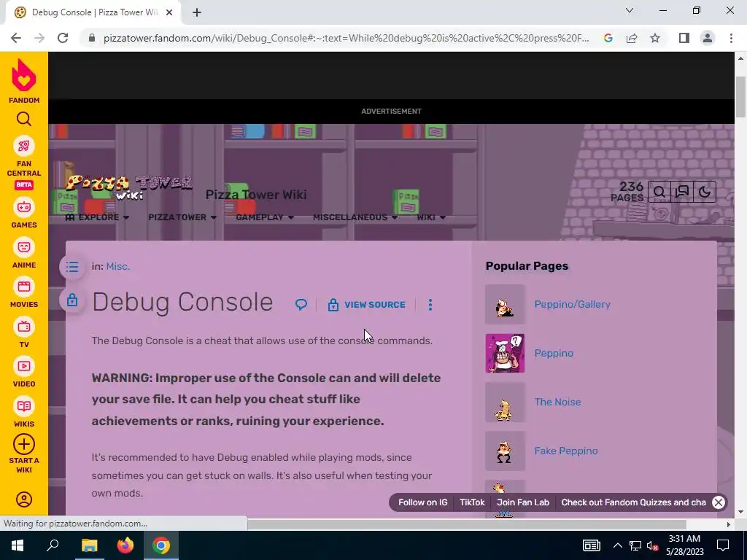Image resolution: width=747 pixels, height=560 pixels.
Task: Share this page via share icon
Action: click(x=632, y=38)
